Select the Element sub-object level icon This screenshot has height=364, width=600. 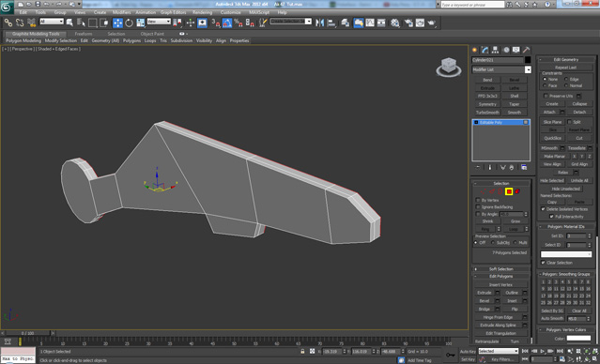(517, 191)
